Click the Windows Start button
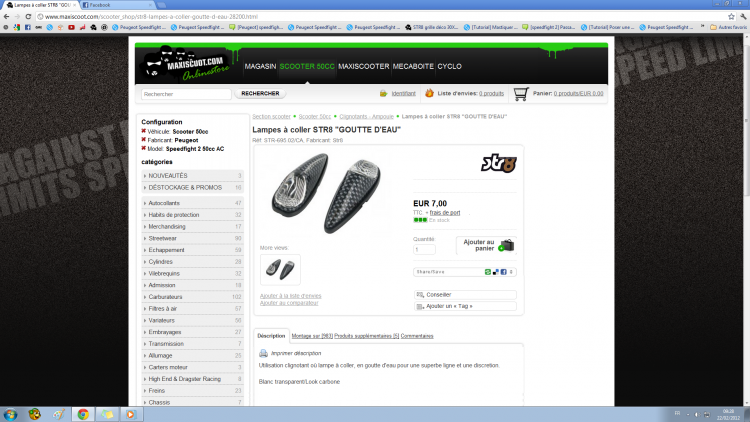750x422 pixels. [11, 413]
